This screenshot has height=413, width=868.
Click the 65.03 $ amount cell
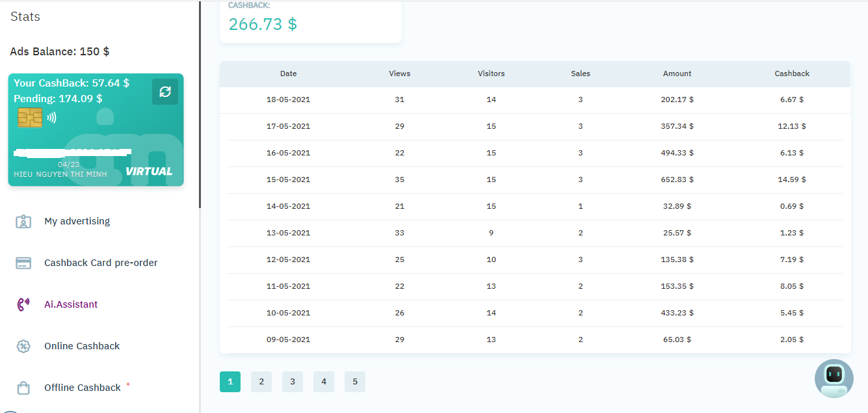click(x=677, y=340)
